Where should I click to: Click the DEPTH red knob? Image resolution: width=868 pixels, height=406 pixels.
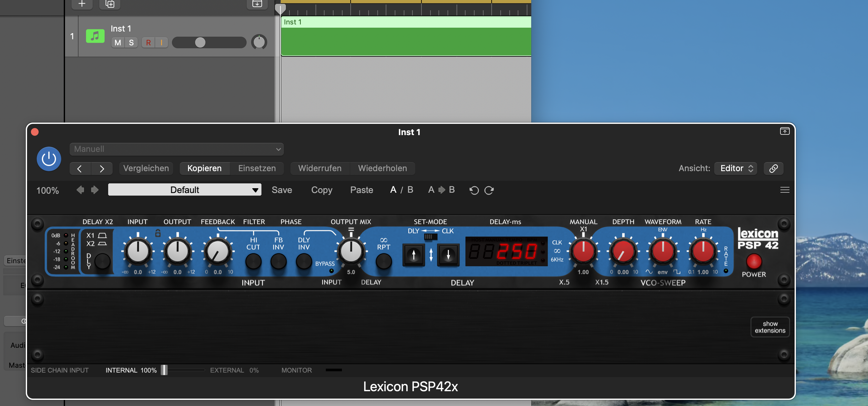(623, 251)
